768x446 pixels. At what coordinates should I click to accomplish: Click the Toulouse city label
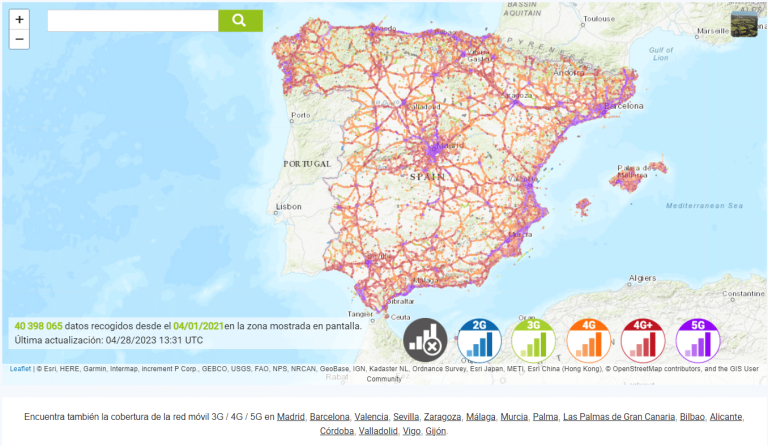[599, 19]
